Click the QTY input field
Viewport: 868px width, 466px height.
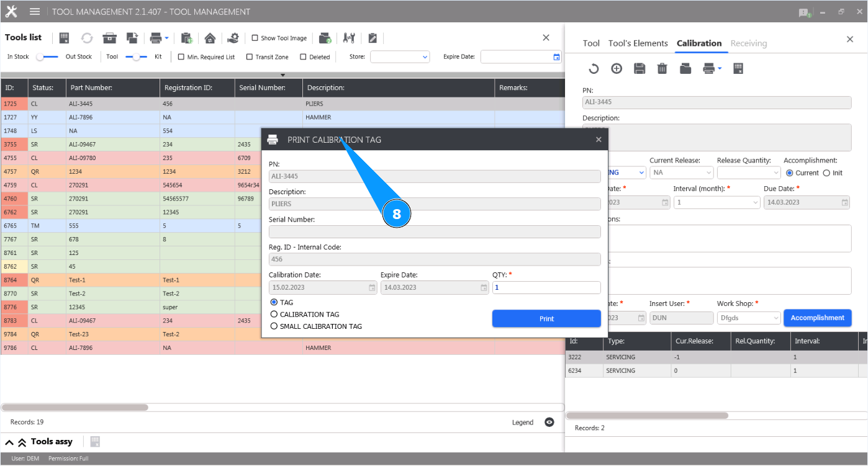546,287
